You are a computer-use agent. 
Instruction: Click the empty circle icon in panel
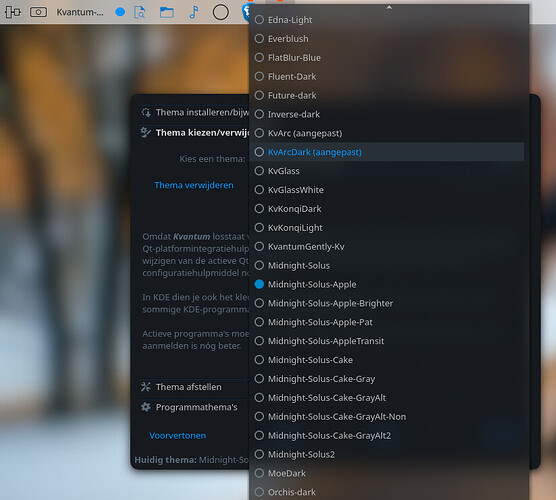[221, 12]
